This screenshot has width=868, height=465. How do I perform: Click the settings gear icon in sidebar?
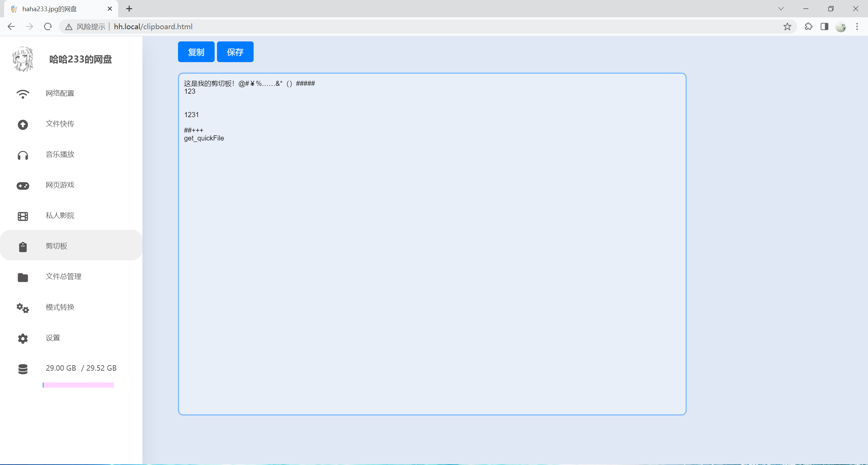[x=23, y=338]
